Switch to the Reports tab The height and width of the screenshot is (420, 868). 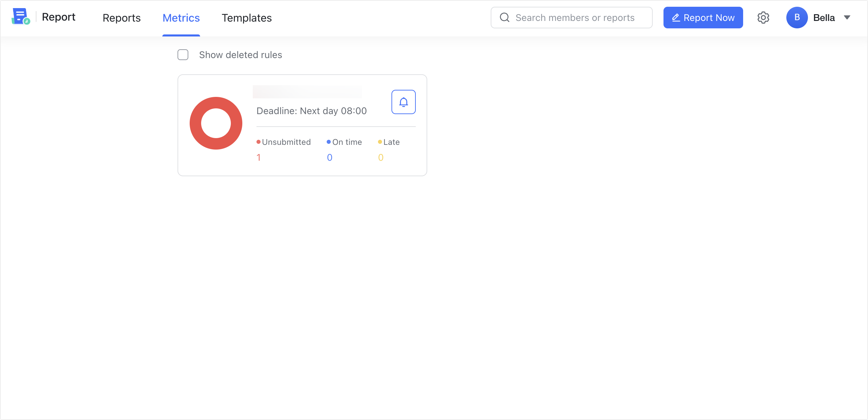tap(121, 18)
